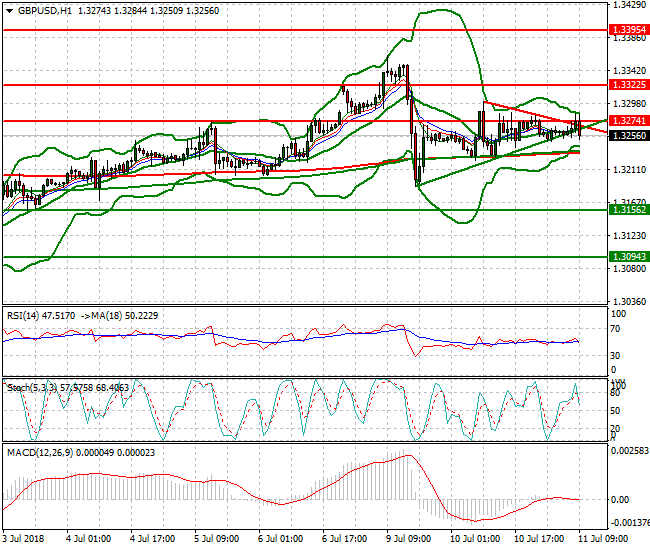650x550 pixels.
Task: Click the 1.30800 price scale value
Action: click(629, 269)
